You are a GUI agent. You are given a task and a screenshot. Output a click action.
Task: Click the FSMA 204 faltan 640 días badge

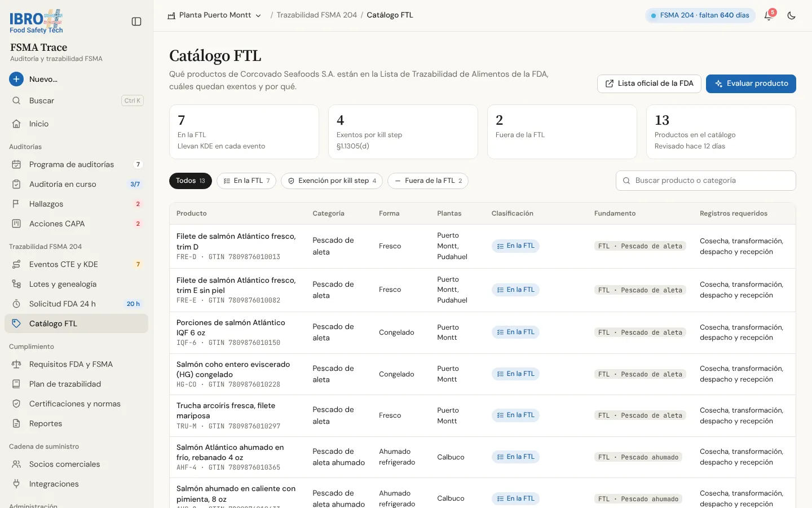click(700, 15)
